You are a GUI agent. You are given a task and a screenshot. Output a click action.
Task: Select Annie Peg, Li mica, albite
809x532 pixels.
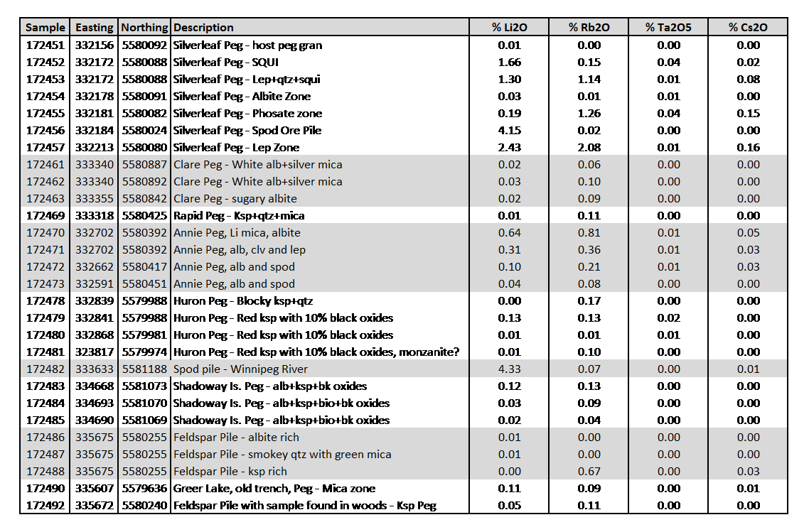click(x=237, y=232)
